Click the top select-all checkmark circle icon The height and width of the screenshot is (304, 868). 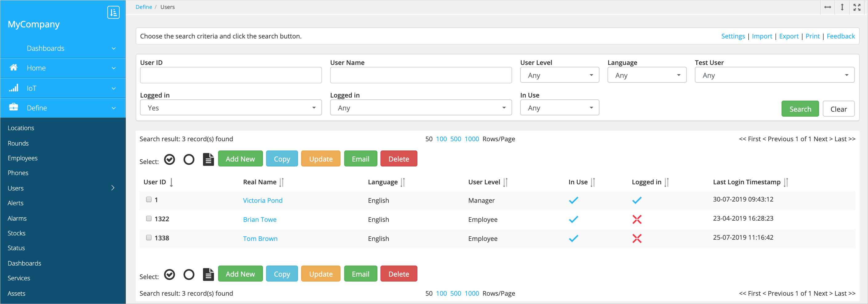click(x=169, y=159)
